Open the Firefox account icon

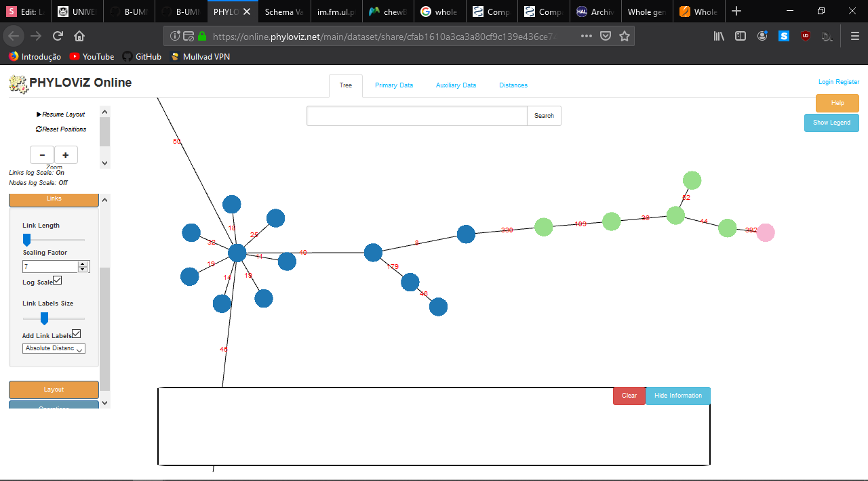pos(762,36)
